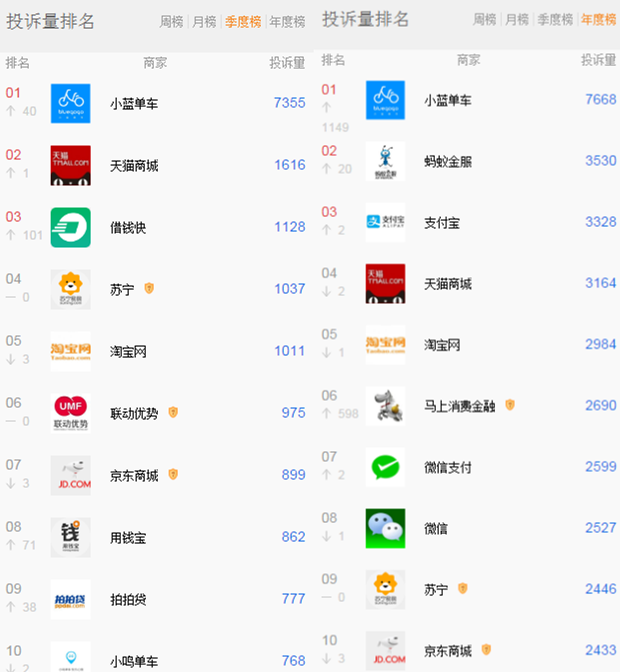Viewport: 620px width, 672px height.
Task: Open the 支付宝 Alipay logo
Action: [x=385, y=222]
